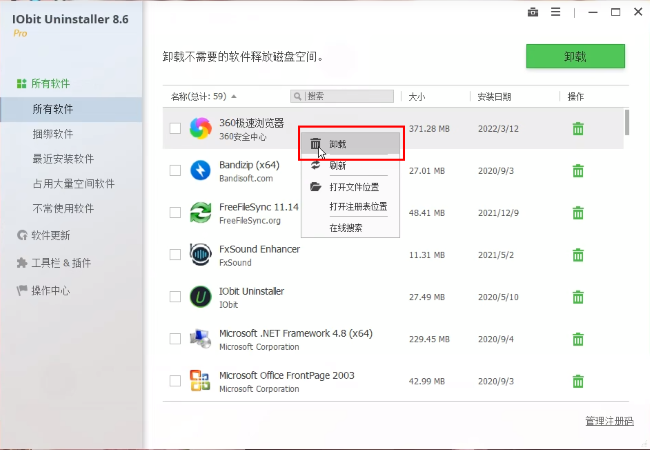
Task: Click the Microsoft Office FrontPage 2003 name
Action: [x=287, y=375]
